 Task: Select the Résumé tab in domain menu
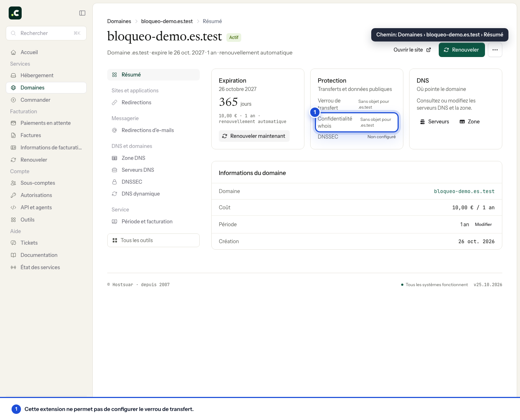(x=153, y=75)
